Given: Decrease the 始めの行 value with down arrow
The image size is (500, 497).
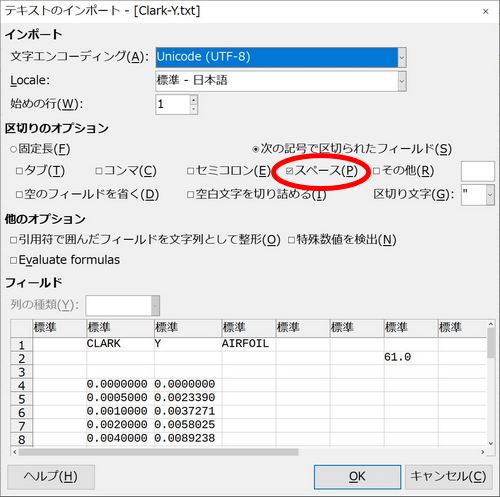Looking at the screenshot, I should (x=194, y=109).
